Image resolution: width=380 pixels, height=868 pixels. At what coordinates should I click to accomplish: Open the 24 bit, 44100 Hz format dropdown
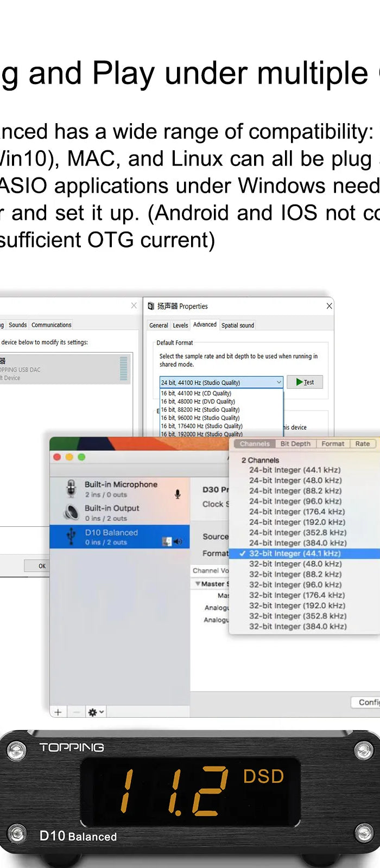point(221,382)
